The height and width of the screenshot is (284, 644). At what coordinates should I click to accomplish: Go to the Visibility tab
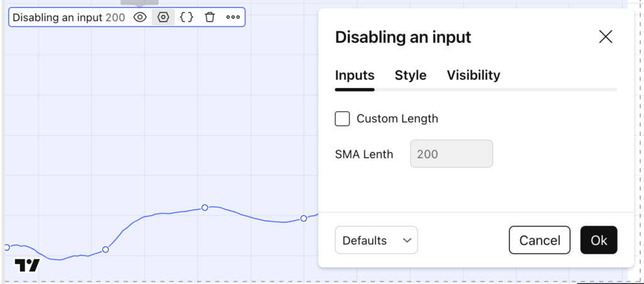pos(473,75)
